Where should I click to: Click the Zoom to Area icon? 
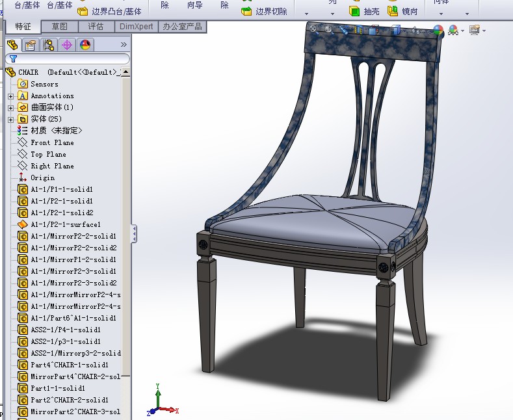point(329,31)
